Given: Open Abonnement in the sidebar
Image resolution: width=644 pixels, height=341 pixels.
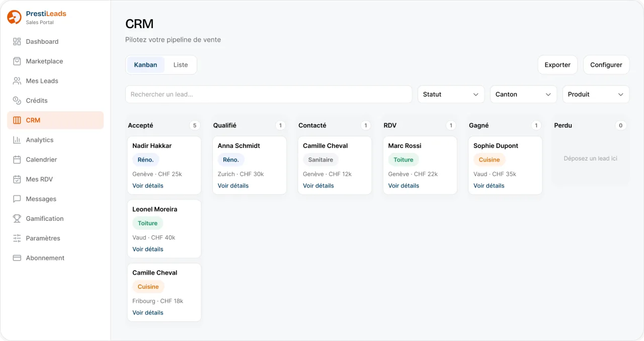Looking at the screenshot, I should pos(55,258).
